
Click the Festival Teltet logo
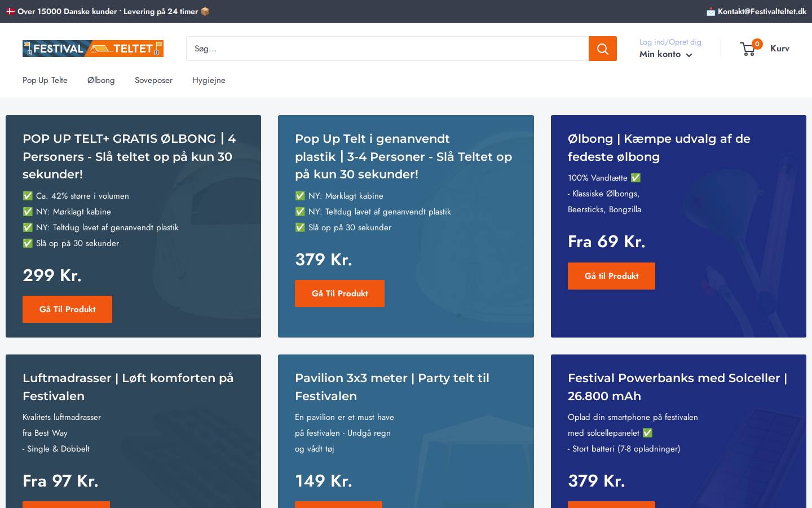93,49
